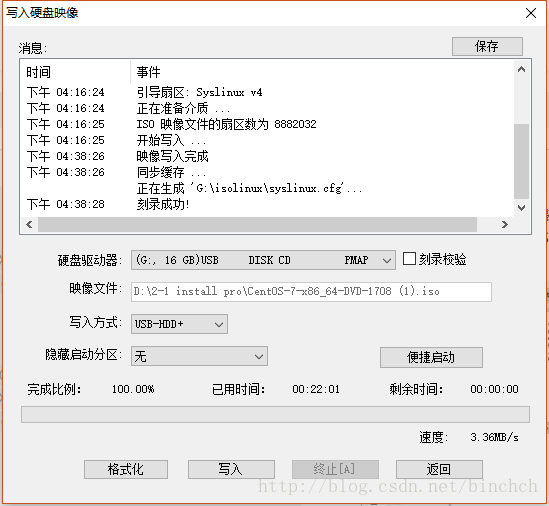Click the 映像文件 ISO path field
This screenshot has height=506, width=549.
[311, 292]
